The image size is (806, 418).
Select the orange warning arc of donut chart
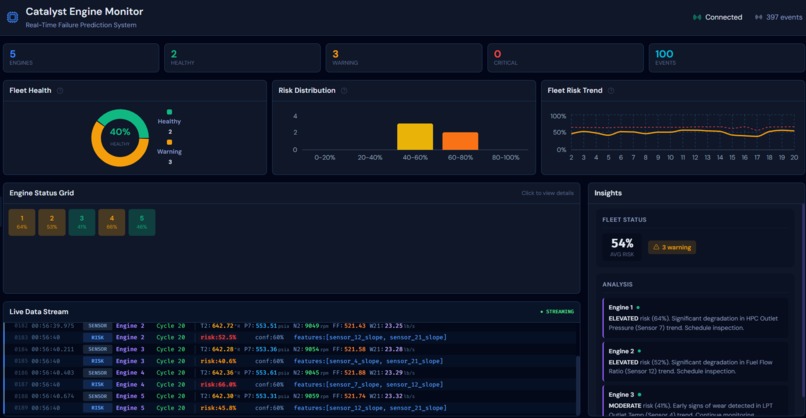tap(114, 159)
